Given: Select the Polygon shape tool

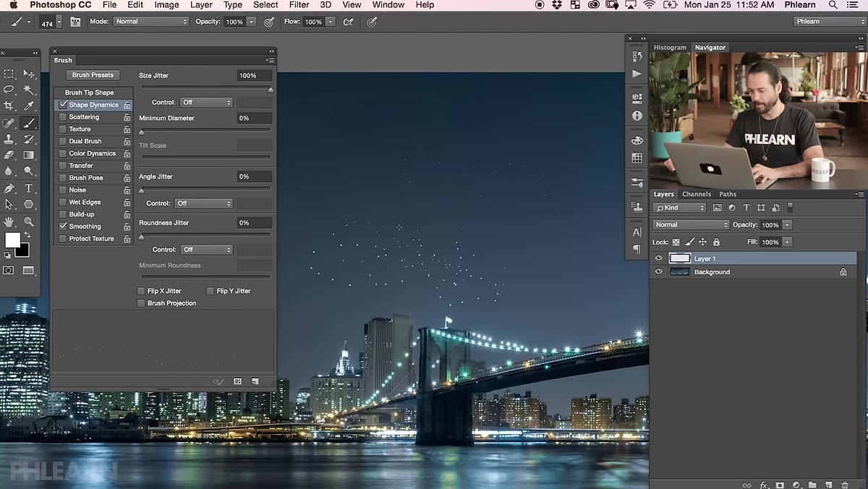Looking at the screenshot, I should click(x=29, y=205).
